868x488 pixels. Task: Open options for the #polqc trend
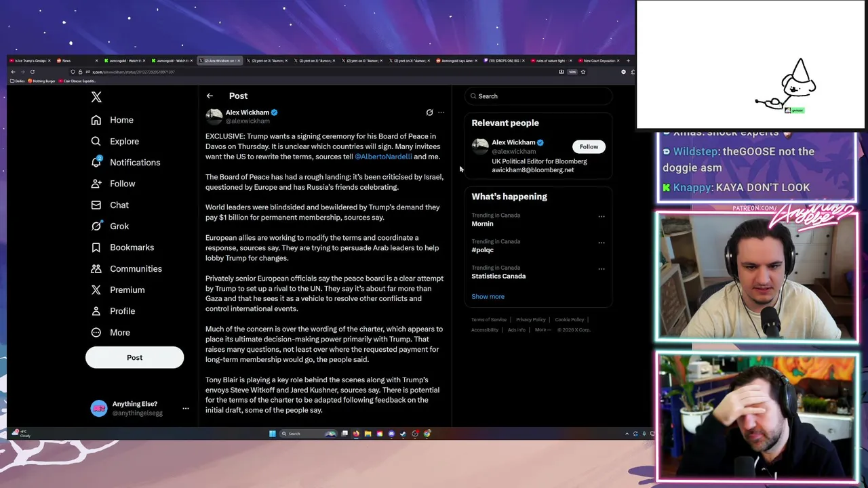coord(601,243)
